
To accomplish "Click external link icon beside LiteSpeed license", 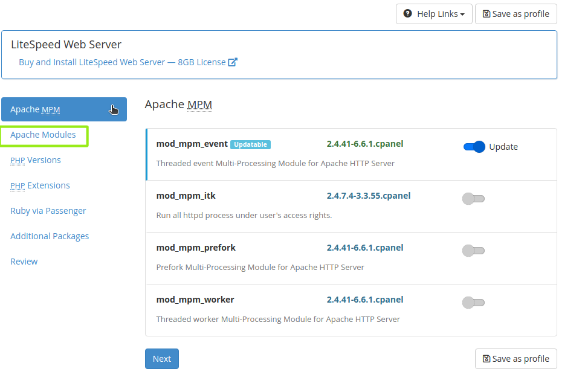I will point(233,62).
